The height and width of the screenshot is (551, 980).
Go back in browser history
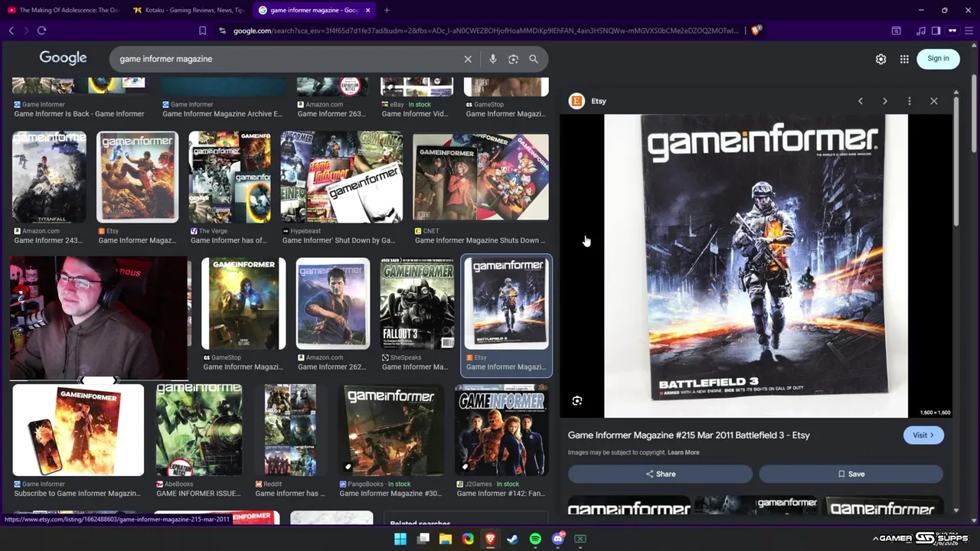click(11, 31)
